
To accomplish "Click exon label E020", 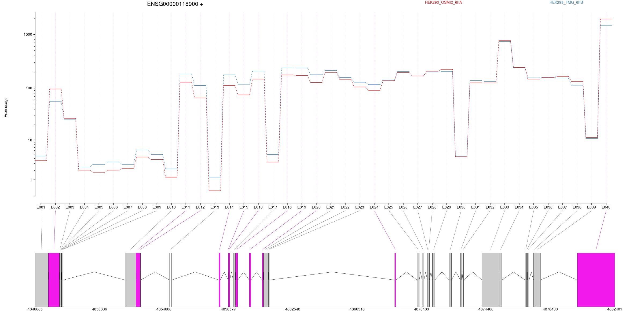I will (316, 207).
